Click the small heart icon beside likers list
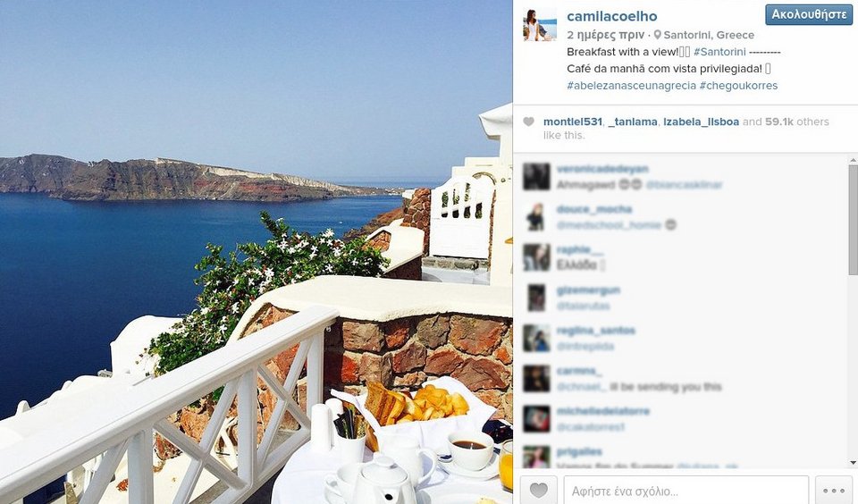Screen dimensions: 858x504 [528, 122]
